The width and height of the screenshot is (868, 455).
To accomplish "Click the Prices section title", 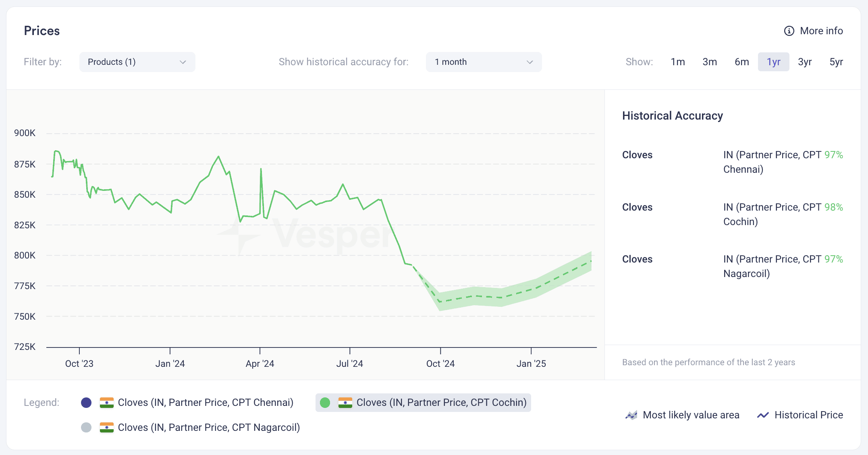I will tap(42, 31).
